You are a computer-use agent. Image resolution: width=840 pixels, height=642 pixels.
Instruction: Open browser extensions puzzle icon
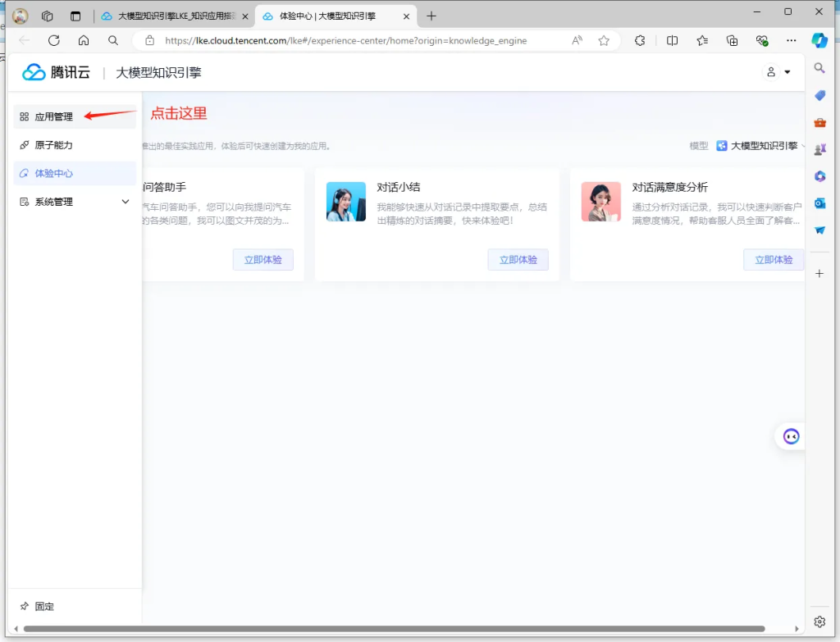(640, 40)
